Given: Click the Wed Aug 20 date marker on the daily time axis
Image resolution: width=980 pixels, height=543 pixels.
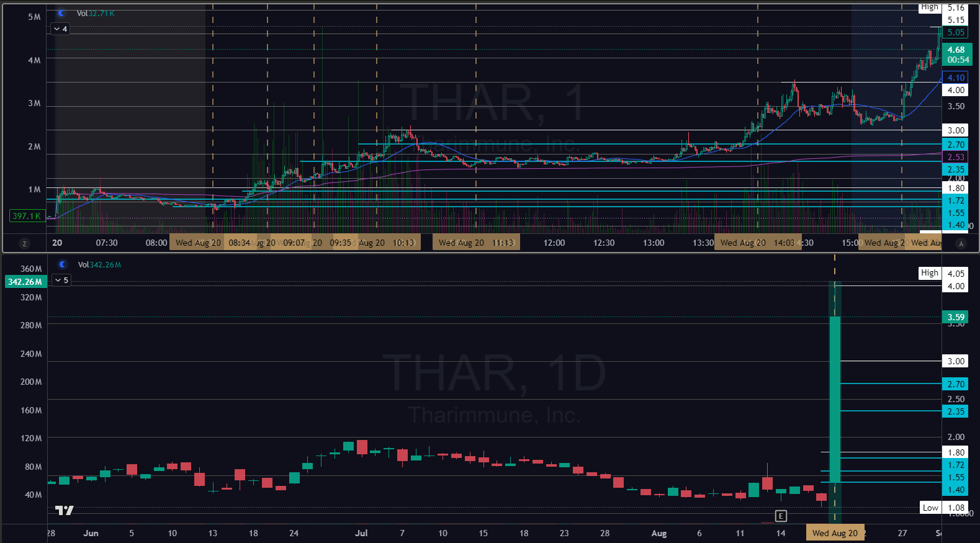Looking at the screenshot, I should (x=835, y=533).
